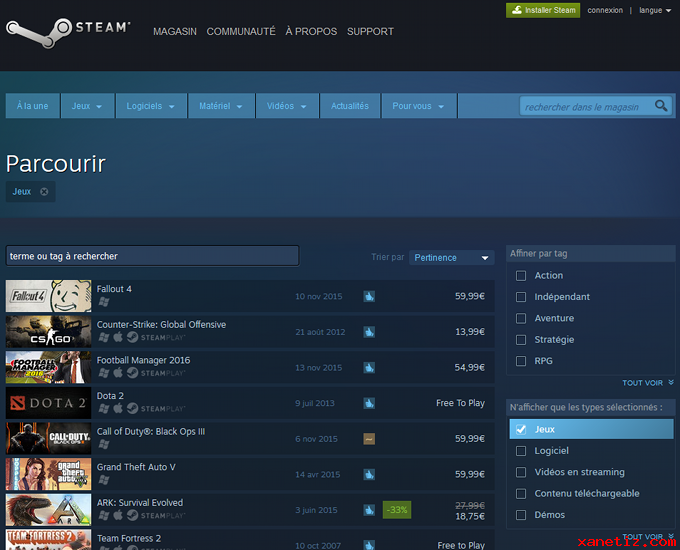Screen dimensions: 680x550
Task: Remove the Jeux filter tag with the x icon
Action: [x=44, y=191]
